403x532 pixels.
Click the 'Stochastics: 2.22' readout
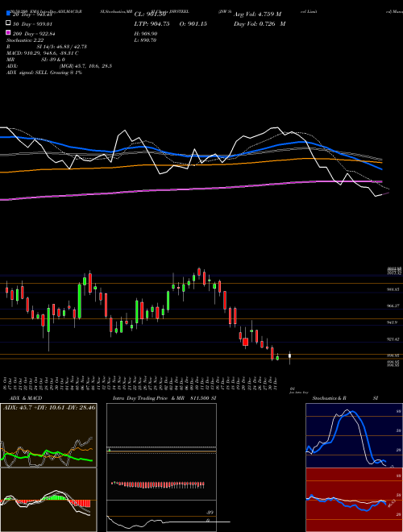[25, 40]
